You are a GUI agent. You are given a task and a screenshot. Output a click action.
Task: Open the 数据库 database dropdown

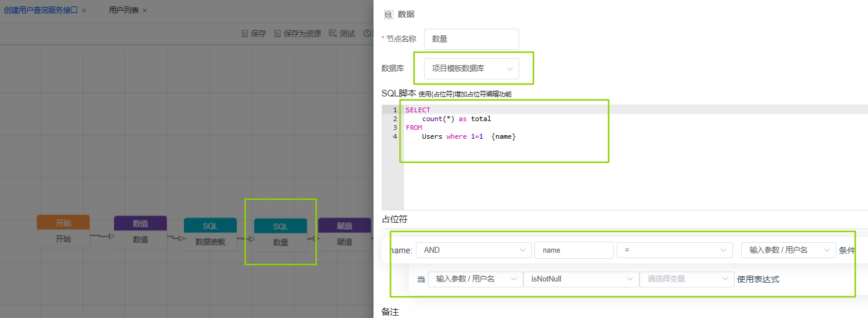(472, 69)
